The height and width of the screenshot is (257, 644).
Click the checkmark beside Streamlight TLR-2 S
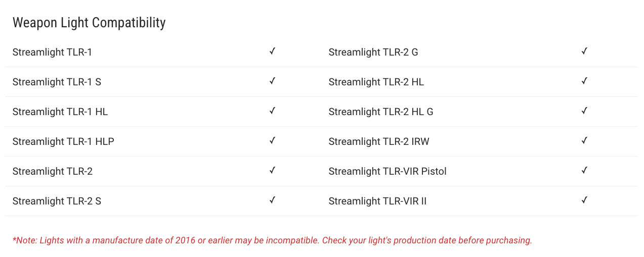coord(272,200)
